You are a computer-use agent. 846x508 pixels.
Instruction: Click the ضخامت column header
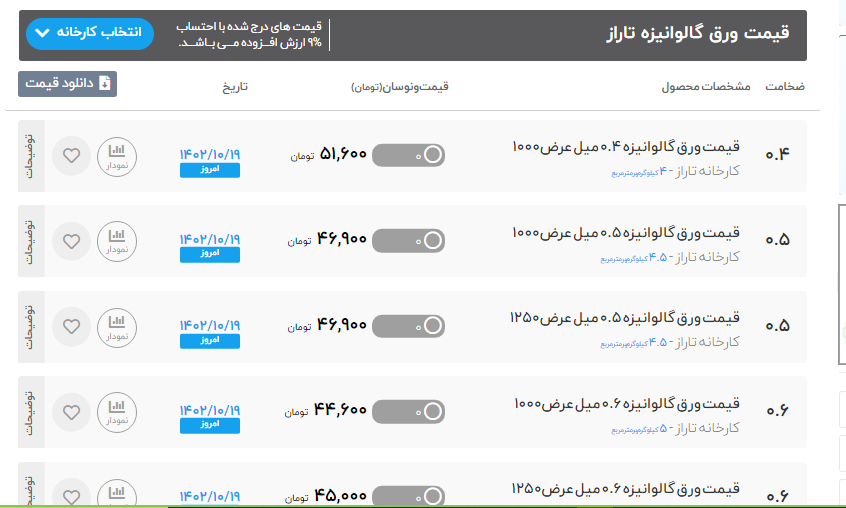click(x=785, y=87)
